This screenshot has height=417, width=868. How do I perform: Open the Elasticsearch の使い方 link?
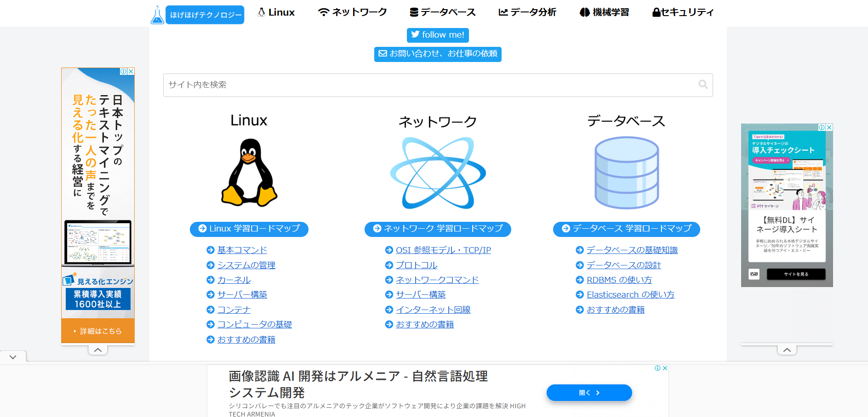[x=630, y=295]
